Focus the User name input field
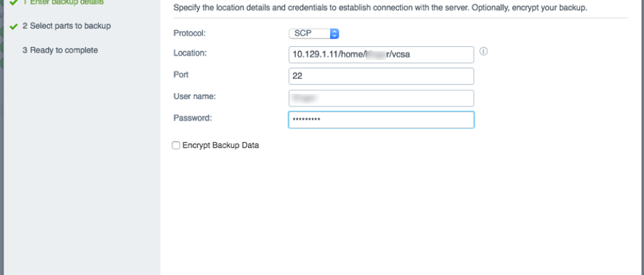Screen dimensions: 644x275 381,98
